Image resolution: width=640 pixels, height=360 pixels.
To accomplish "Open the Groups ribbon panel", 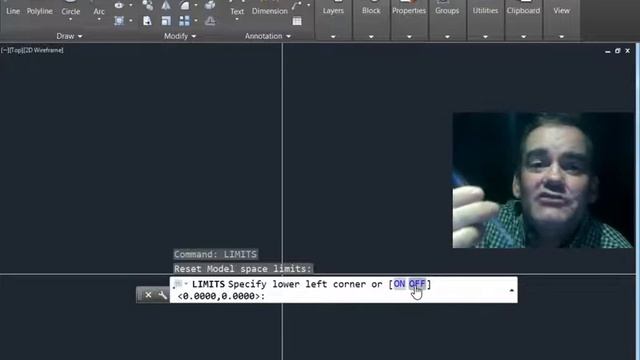I will [447, 20].
